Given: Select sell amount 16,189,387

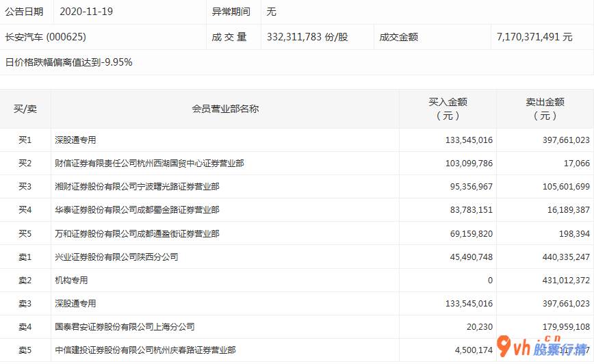Looking at the screenshot, I should tap(569, 210).
